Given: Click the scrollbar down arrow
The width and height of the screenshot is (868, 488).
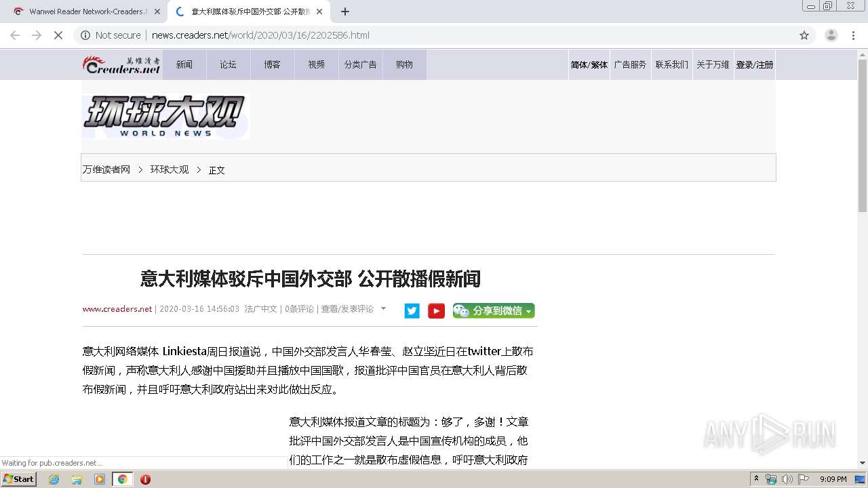Looking at the screenshot, I should [x=863, y=463].
